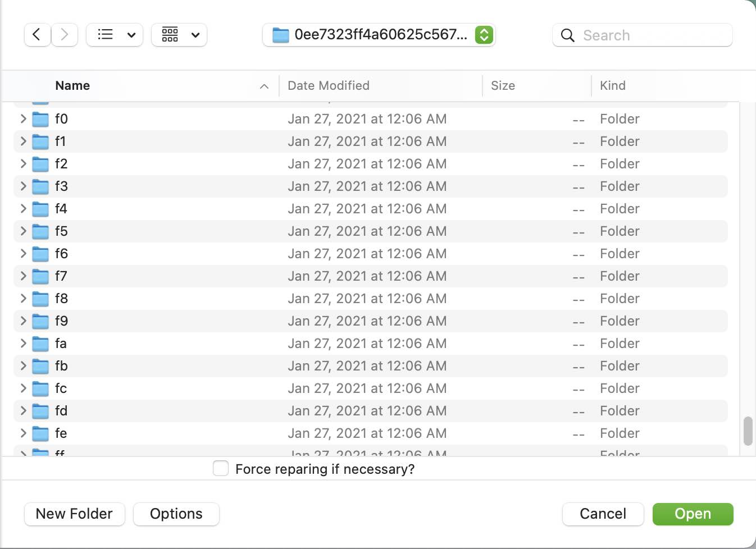Image resolution: width=756 pixels, height=549 pixels.
Task: Toggle sort direction arrow on Name column
Action: point(264,86)
